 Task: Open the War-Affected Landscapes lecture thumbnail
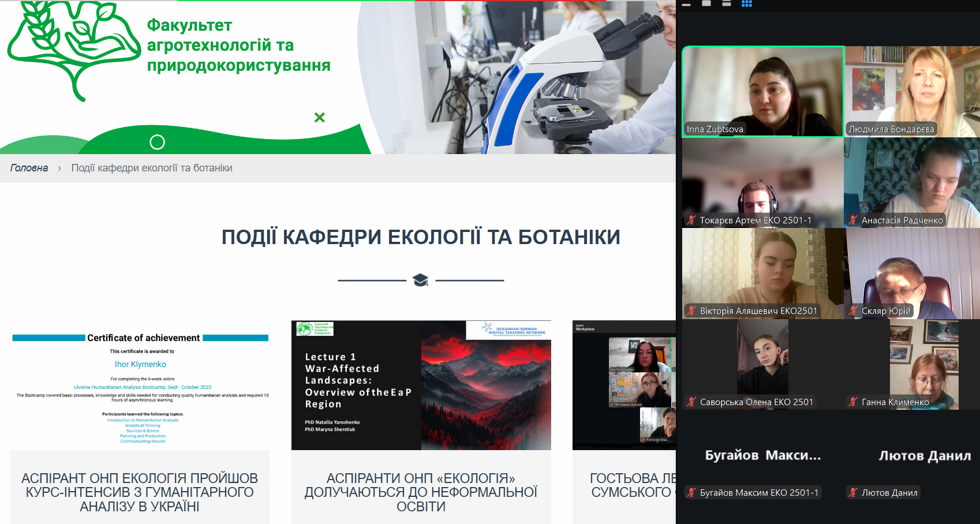pyautogui.click(x=421, y=385)
